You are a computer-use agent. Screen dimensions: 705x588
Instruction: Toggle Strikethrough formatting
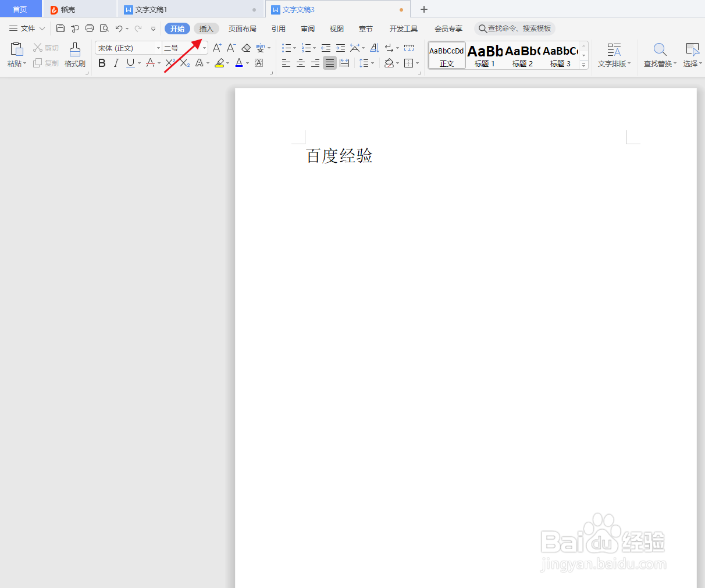(151, 63)
